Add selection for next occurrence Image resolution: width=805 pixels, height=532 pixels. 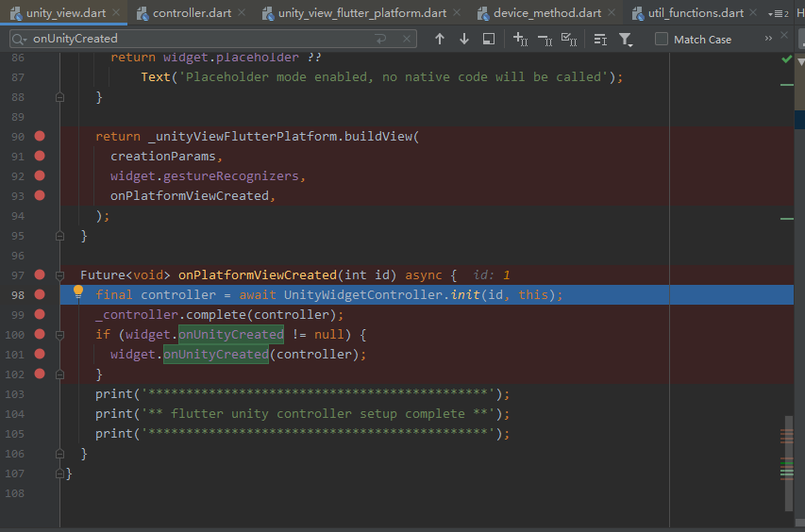coord(520,39)
